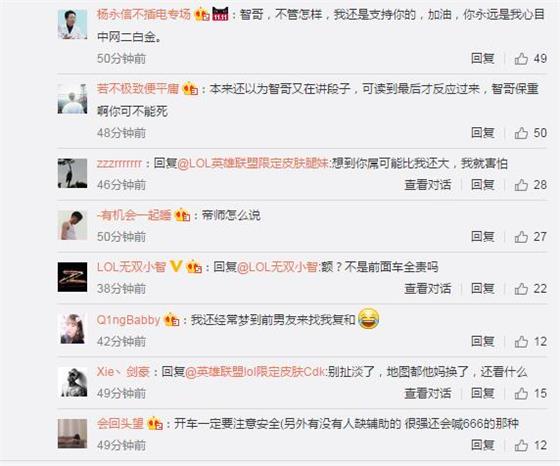Open 查看对话 for zzzrrrrrrr's reply

click(428, 185)
